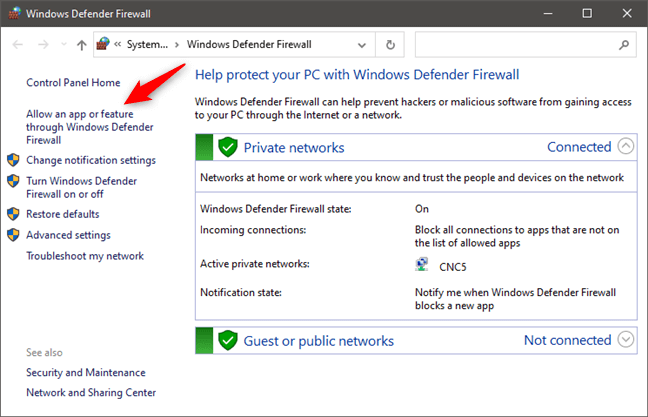Maximize the Windows Defender Firewall window
Screen dimensions: 648x417
587,14
